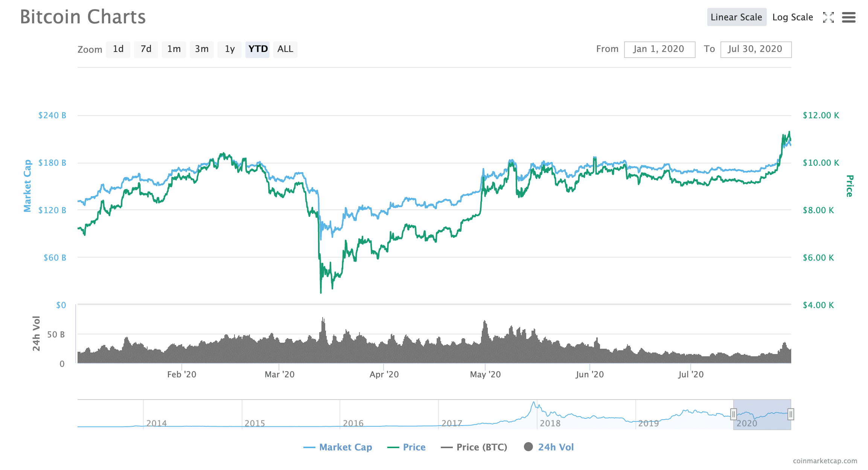Viewport: 868px width, 470px height.
Task: Show ALL time zoom range
Action: click(x=285, y=49)
